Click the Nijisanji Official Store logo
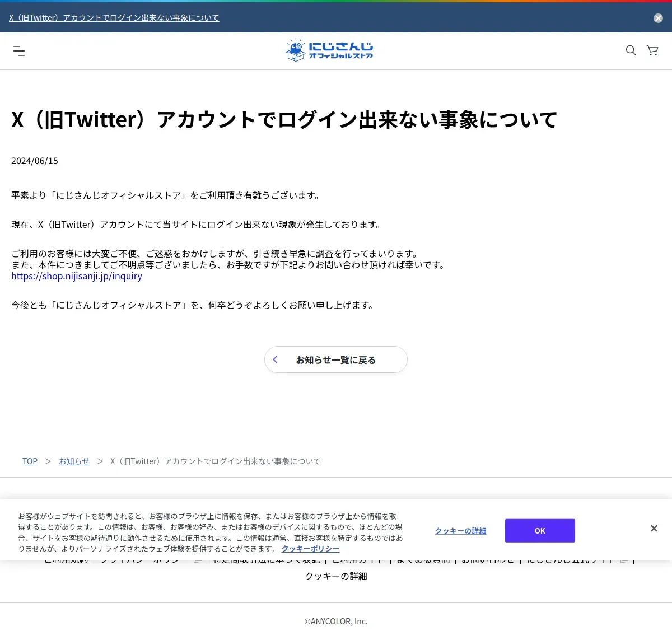This screenshot has width=672, height=640. 329,50
